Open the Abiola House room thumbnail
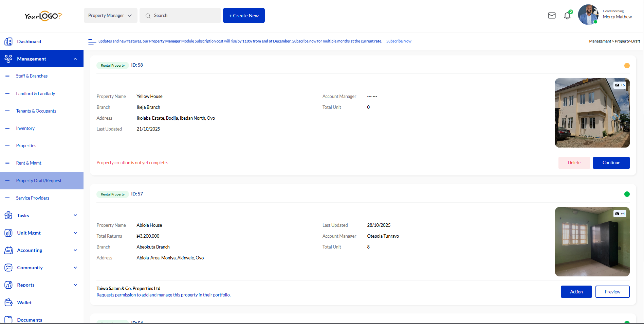 coord(592,242)
